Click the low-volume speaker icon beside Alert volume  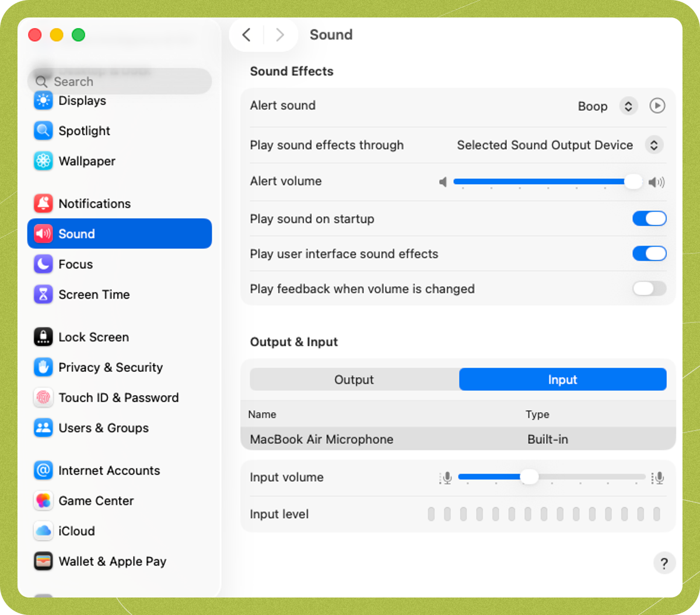point(443,182)
